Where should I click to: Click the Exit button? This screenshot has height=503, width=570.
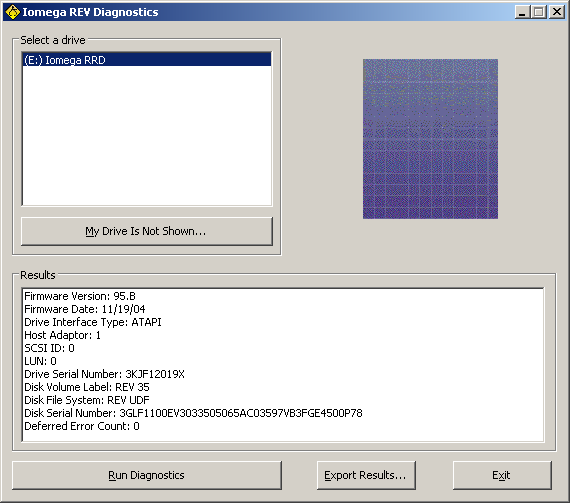pyautogui.click(x=502, y=475)
